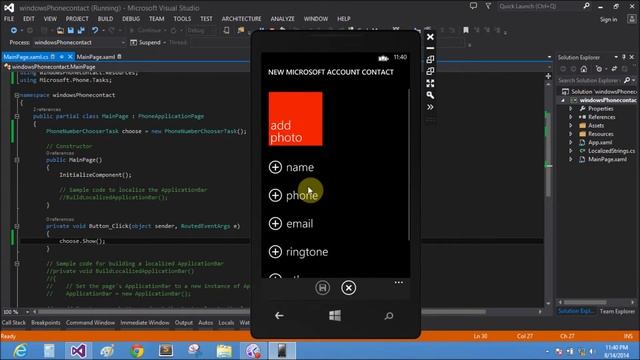Tap the save icon in emulator app bar
The image size is (640, 360).
coord(322,288)
